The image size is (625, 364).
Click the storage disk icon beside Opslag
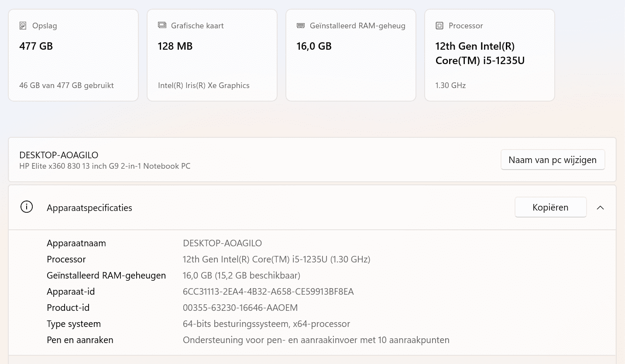click(x=23, y=26)
